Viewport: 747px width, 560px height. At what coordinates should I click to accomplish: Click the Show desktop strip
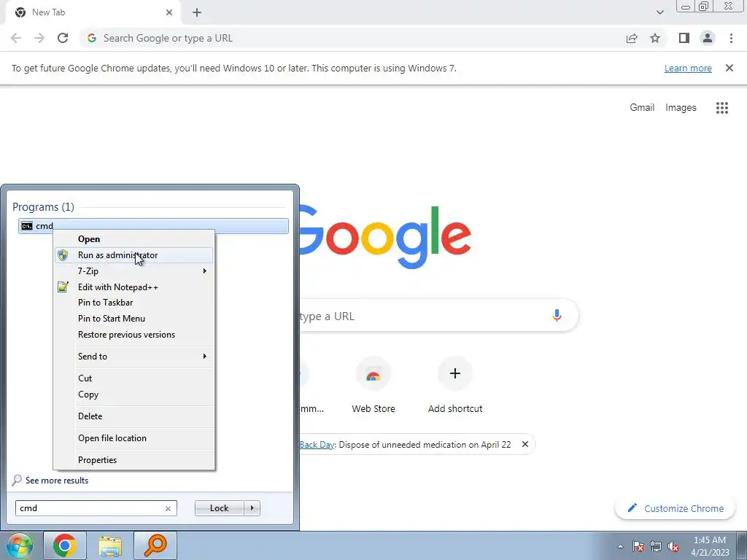(x=742, y=545)
